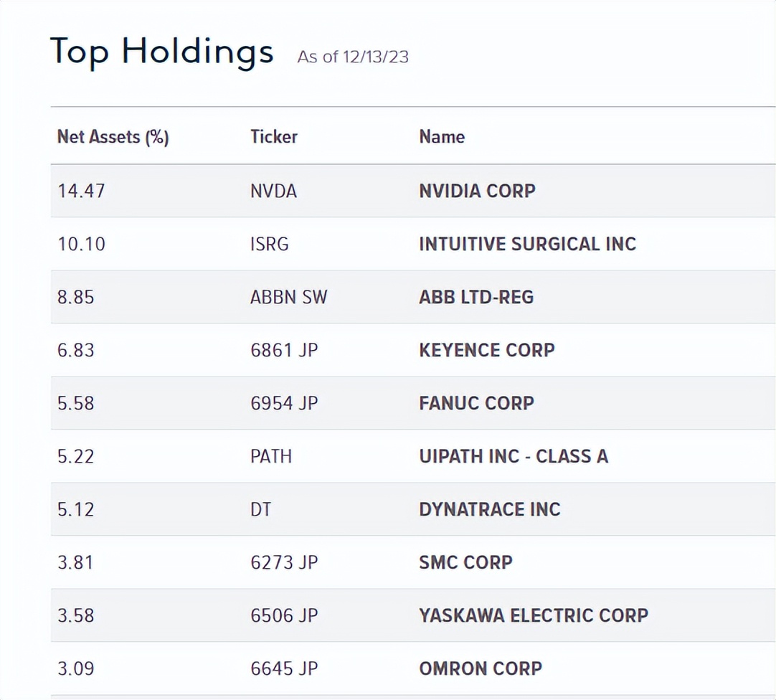The width and height of the screenshot is (776, 700).
Task: Click the FANUC CORP holding
Action: pyautogui.click(x=476, y=403)
